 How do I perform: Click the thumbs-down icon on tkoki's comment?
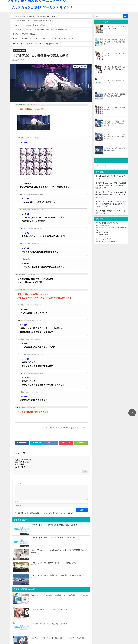click(x=22, y=467)
